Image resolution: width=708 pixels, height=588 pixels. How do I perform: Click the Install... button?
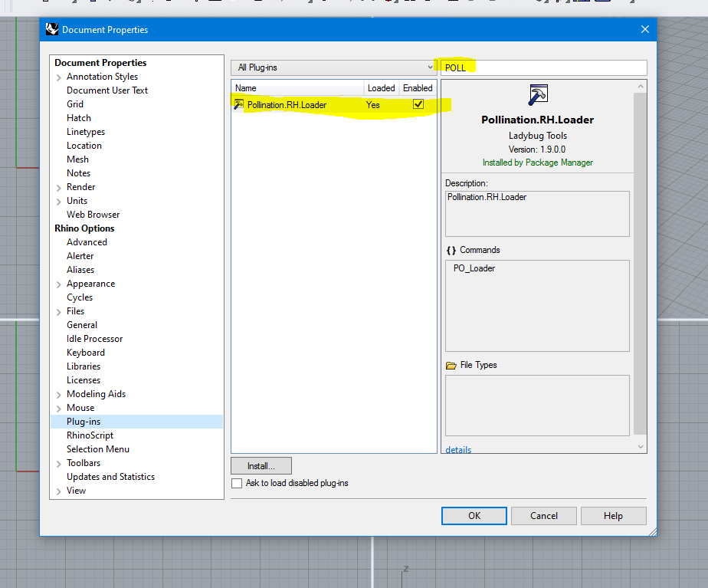[x=261, y=466]
